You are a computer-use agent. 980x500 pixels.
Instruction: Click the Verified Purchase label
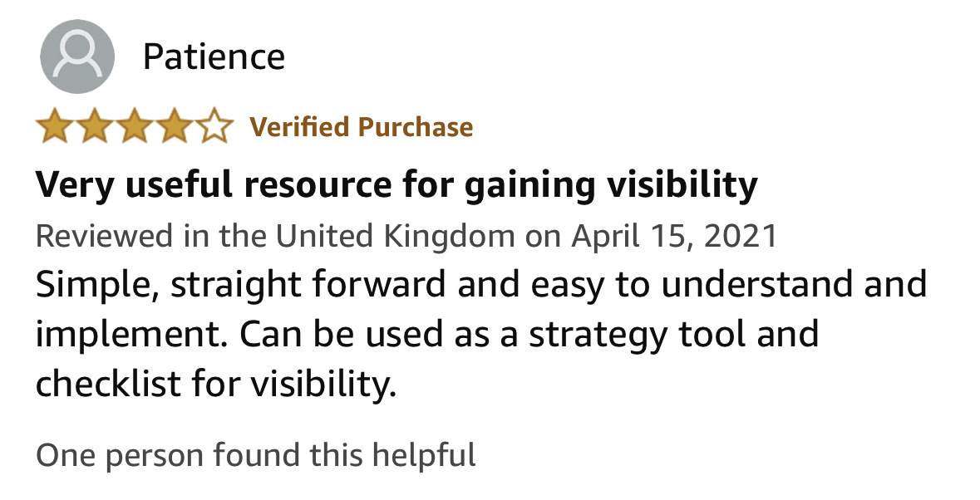point(362,127)
